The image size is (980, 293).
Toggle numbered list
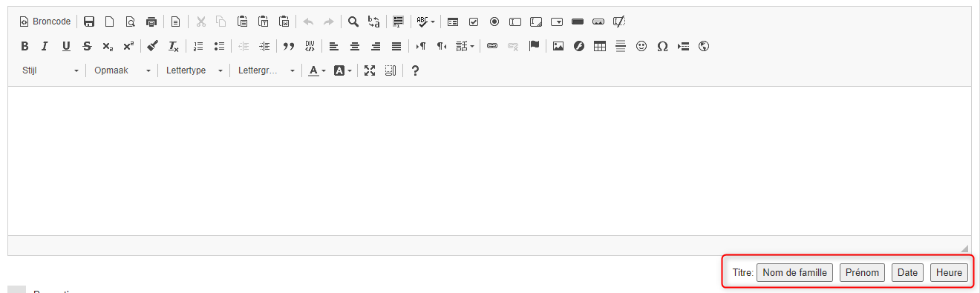pos(198,46)
